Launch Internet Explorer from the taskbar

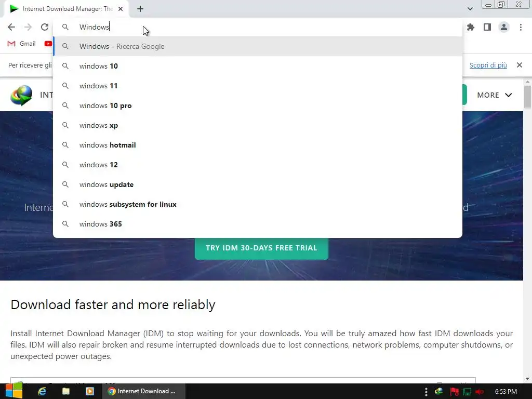click(x=42, y=391)
